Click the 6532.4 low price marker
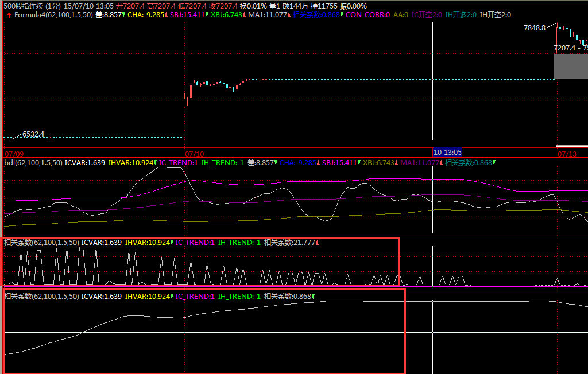 point(33,134)
